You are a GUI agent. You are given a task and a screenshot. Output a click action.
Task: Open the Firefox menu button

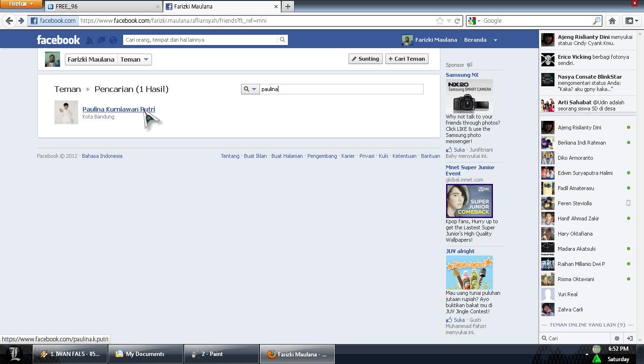tap(21, 4)
